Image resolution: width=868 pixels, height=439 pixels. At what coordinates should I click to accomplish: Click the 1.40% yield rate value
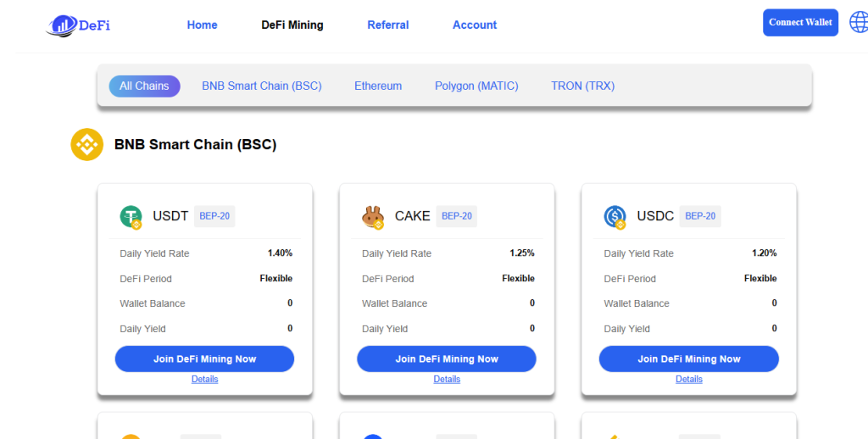point(280,253)
